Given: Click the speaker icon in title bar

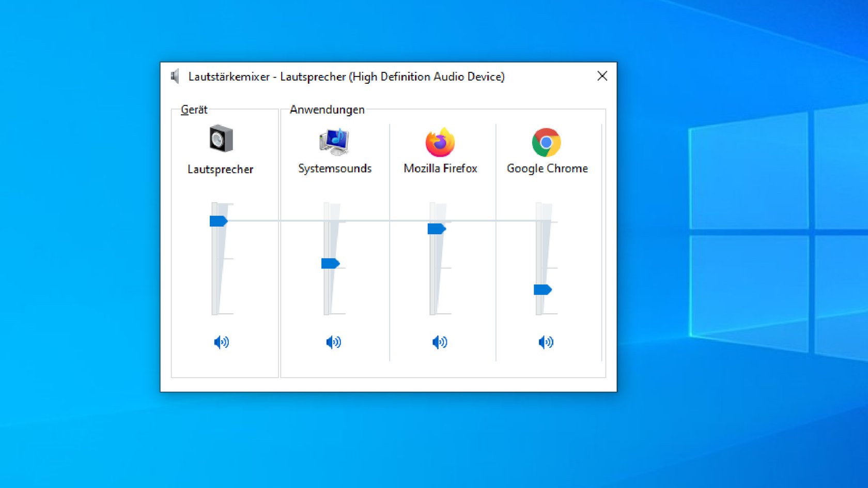Looking at the screenshot, I should click(175, 77).
